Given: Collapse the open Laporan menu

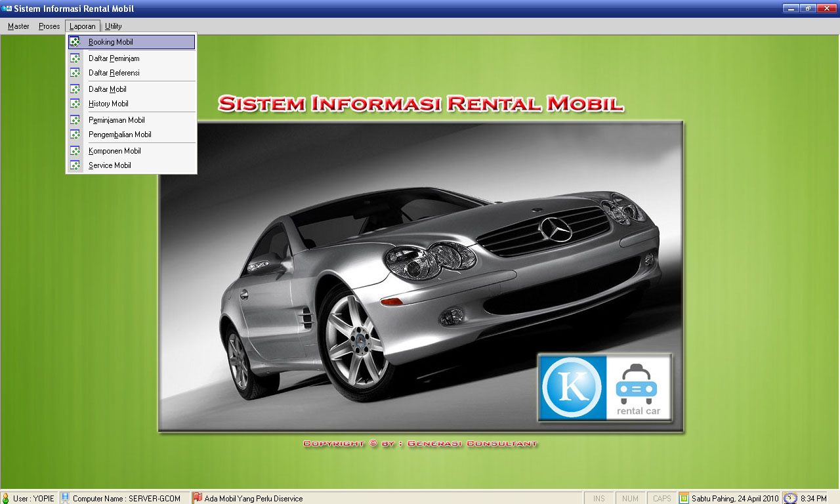Looking at the screenshot, I should point(83,26).
